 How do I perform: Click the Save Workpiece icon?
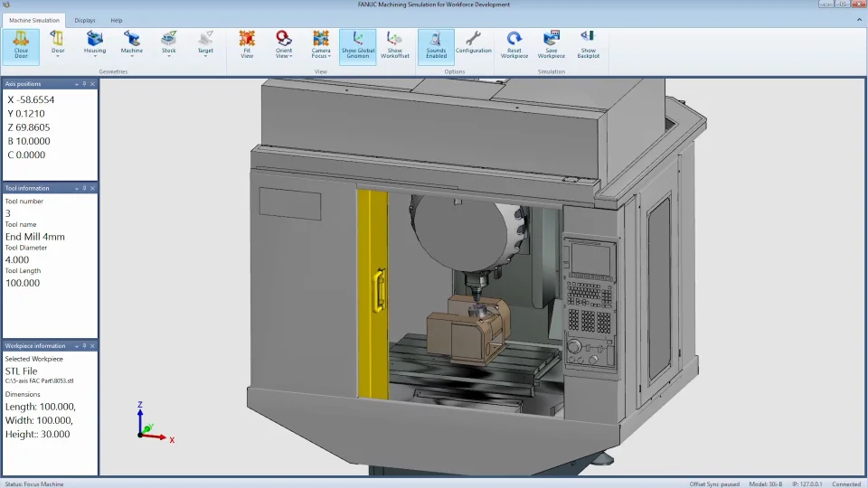(552, 43)
